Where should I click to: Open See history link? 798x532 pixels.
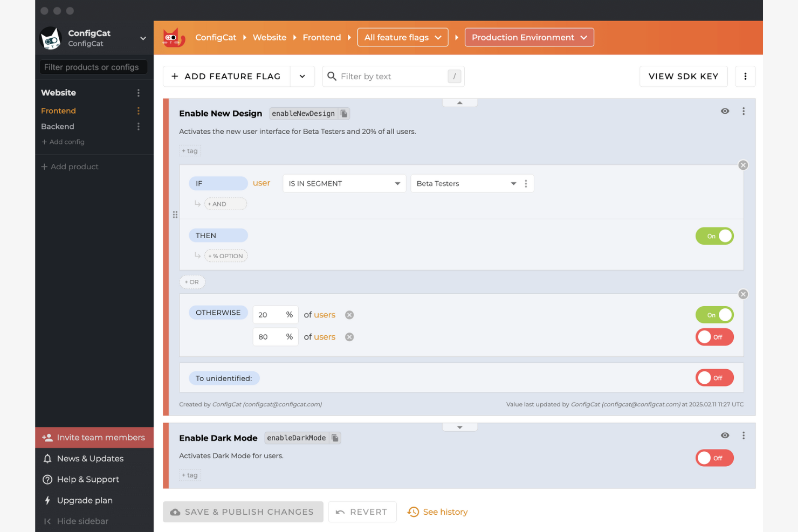point(437,512)
